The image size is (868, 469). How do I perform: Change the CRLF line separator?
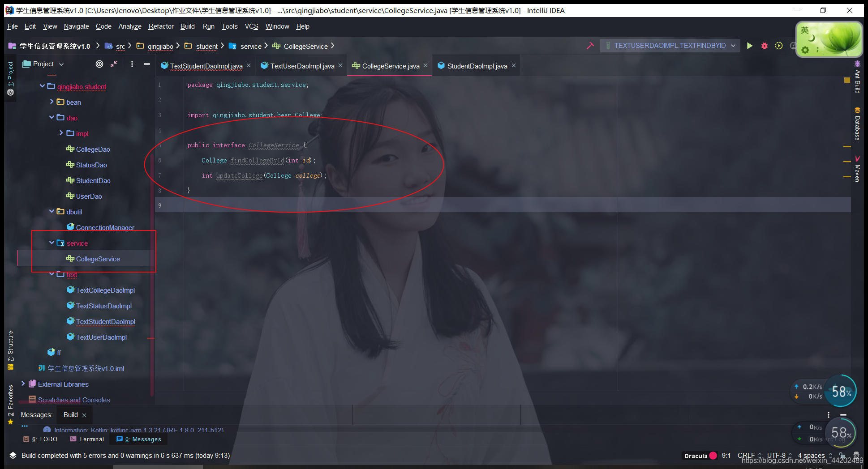749,455
